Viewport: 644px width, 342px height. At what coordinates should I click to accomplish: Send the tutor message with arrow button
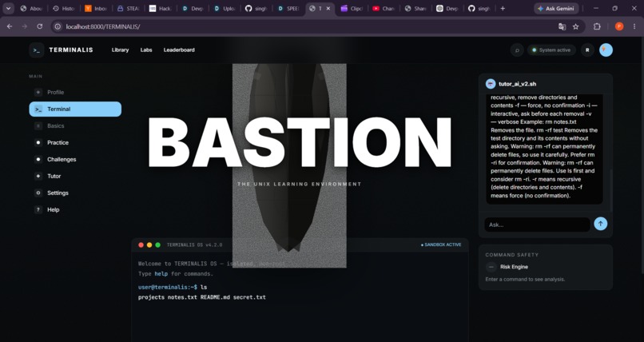pos(601,224)
